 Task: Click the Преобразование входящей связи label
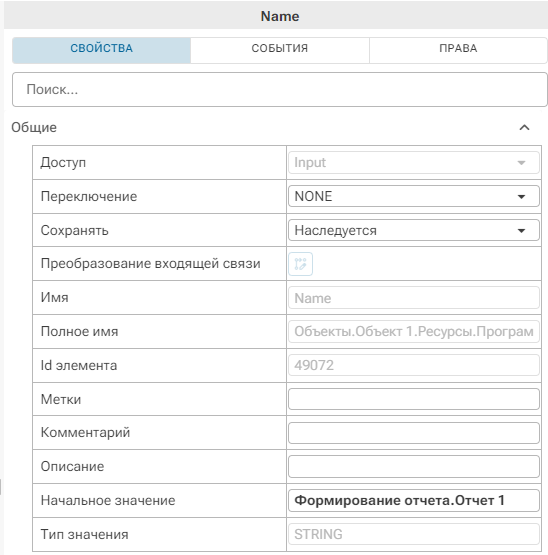click(x=150, y=264)
